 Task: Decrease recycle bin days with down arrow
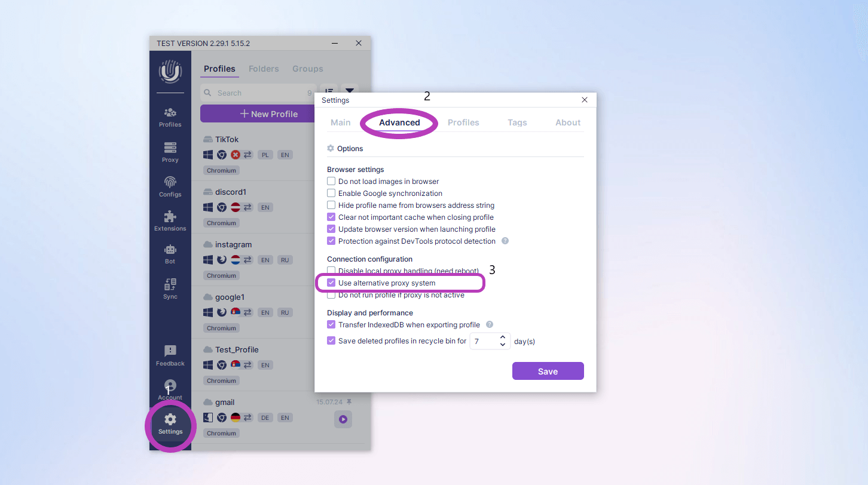click(503, 345)
